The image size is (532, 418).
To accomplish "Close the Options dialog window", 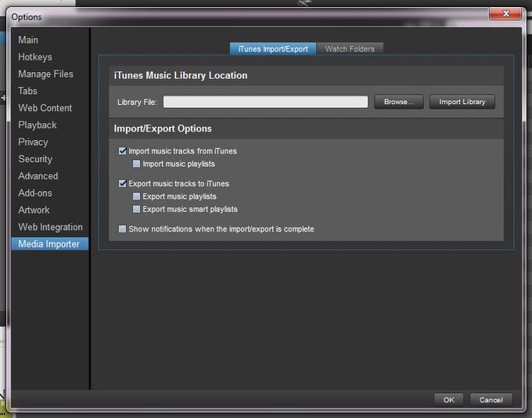I will 505,13.
